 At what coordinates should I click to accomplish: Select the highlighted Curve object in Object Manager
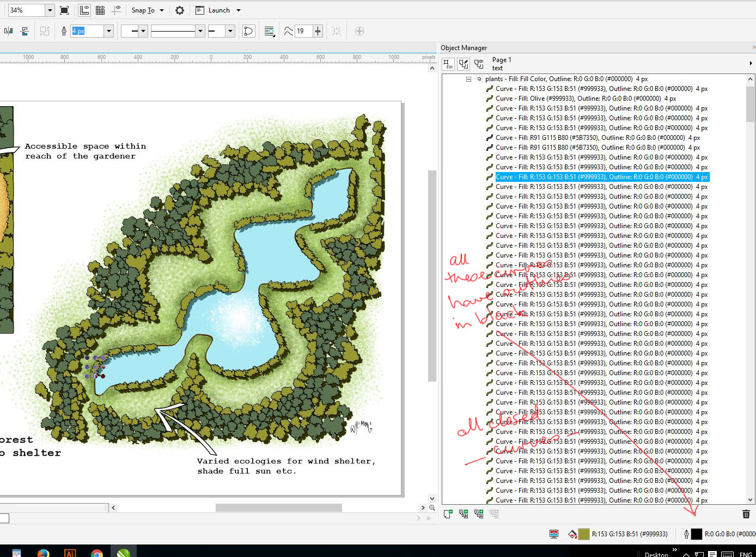coord(599,176)
